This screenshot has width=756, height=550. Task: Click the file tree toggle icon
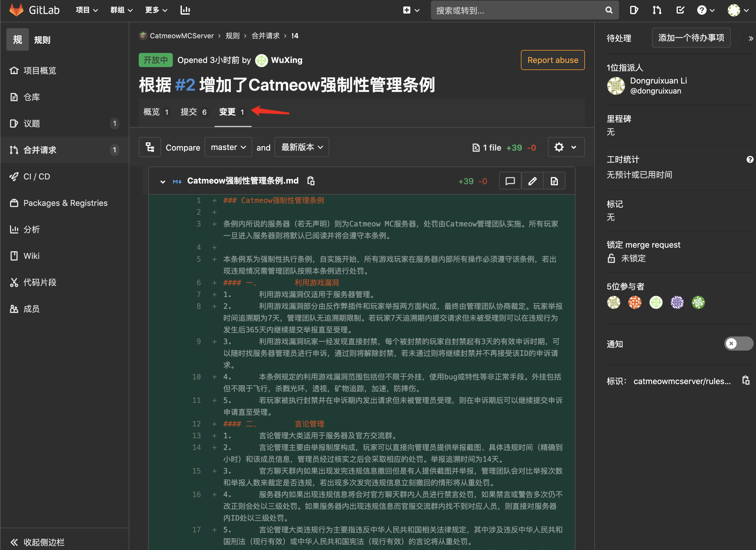pyautogui.click(x=150, y=147)
